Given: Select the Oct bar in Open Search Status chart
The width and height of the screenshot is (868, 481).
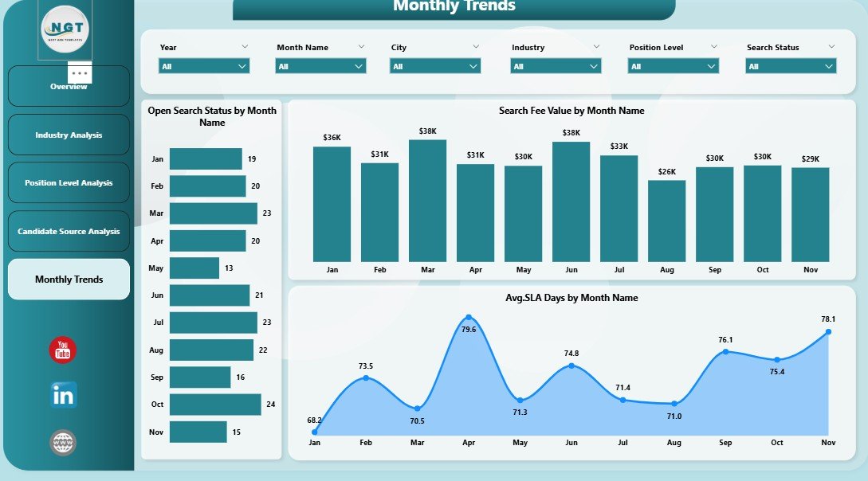Looking at the screenshot, I should pos(215,405).
